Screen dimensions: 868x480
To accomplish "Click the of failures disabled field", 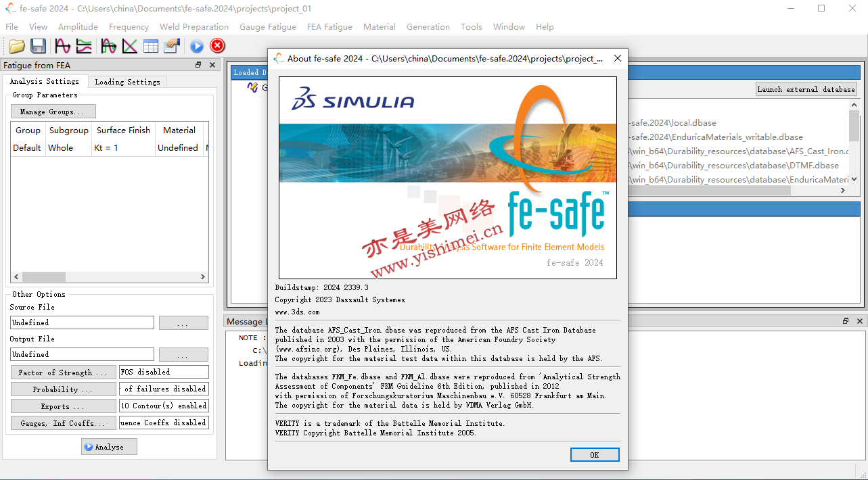I will [164, 389].
